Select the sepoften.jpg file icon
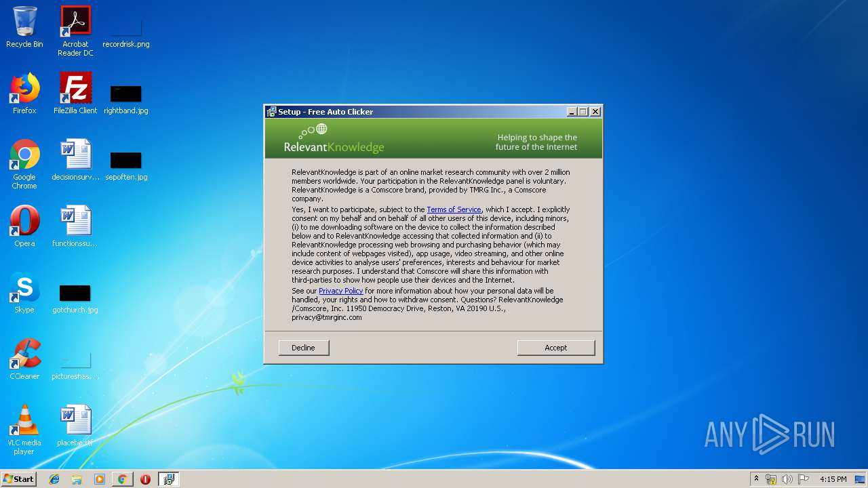This screenshot has height=488, width=868. click(x=126, y=164)
